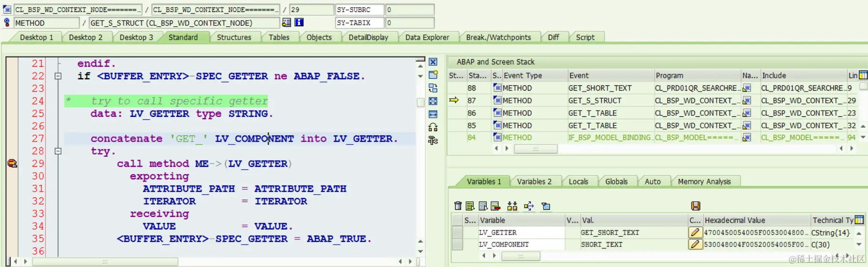Image resolution: width=868 pixels, height=267 pixels.
Task: Click the Hexadecimal Value column header
Action: pos(757,220)
